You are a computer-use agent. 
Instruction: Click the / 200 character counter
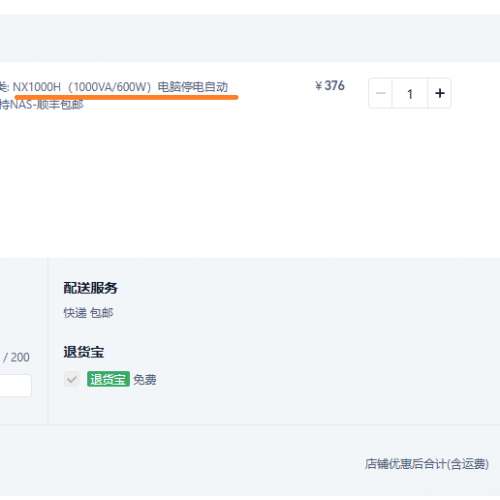[x=16, y=357]
